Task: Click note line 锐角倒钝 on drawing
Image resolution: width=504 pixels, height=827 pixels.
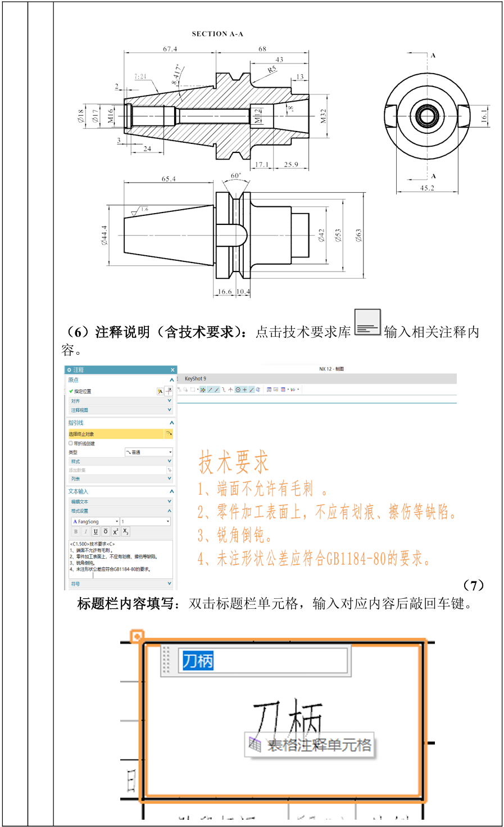Action: pos(235,535)
